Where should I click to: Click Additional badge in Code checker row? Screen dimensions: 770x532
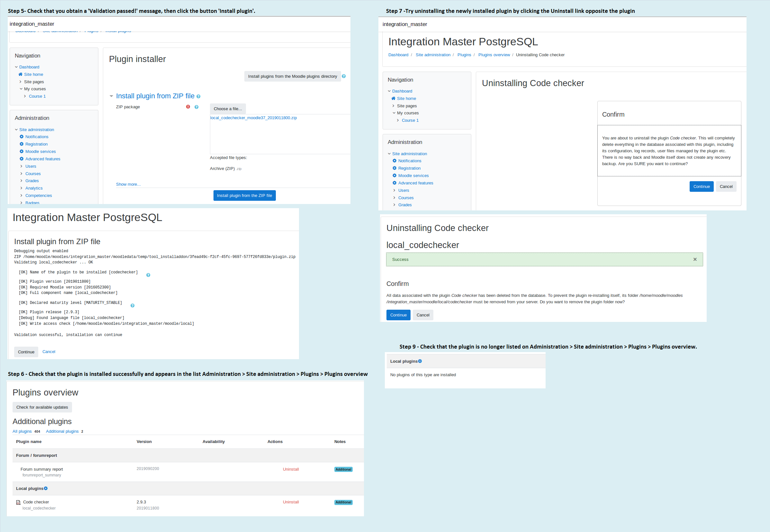[343, 502]
